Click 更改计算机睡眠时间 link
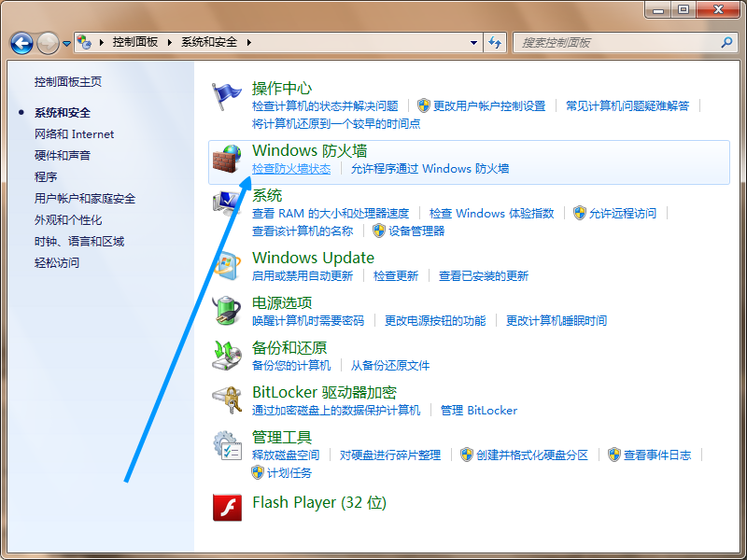The image size is (747, 560). [557, 320]
